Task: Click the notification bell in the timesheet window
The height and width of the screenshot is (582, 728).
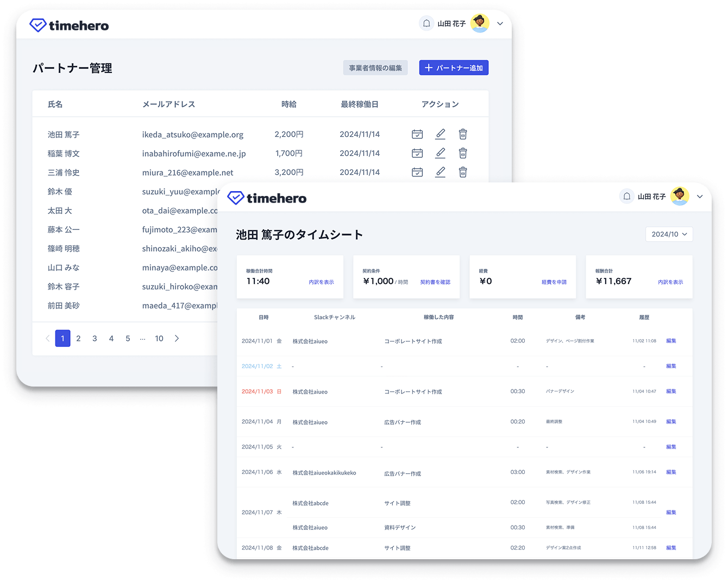Action: click(x=626, y=196)
